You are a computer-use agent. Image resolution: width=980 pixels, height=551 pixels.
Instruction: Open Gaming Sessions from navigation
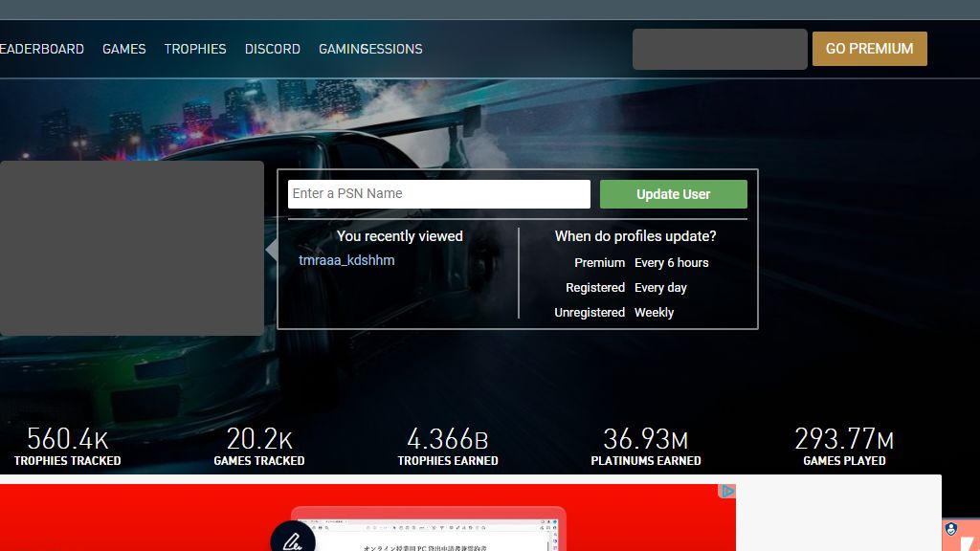(x=370, y=49)
